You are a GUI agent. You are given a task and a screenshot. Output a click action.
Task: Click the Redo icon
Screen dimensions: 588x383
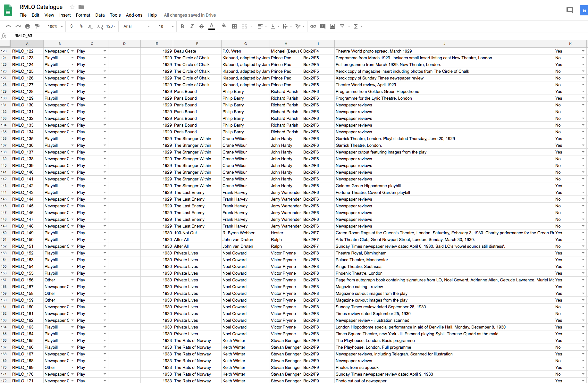[18, 26]
